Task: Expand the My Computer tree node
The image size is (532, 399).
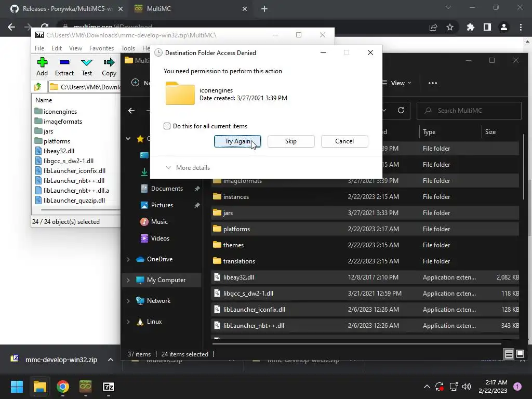Action: (x=128, y=280)
